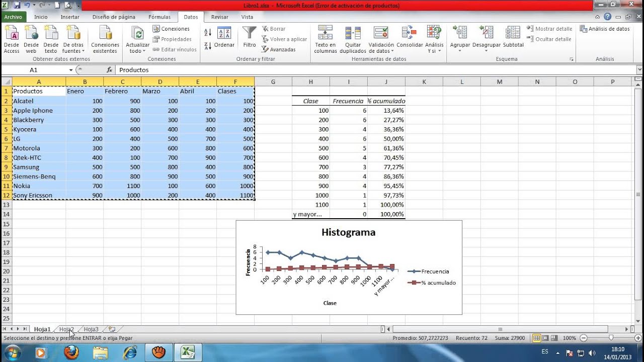Click Propiedades button
The image size is (644, 362).
tap(172, 39)
